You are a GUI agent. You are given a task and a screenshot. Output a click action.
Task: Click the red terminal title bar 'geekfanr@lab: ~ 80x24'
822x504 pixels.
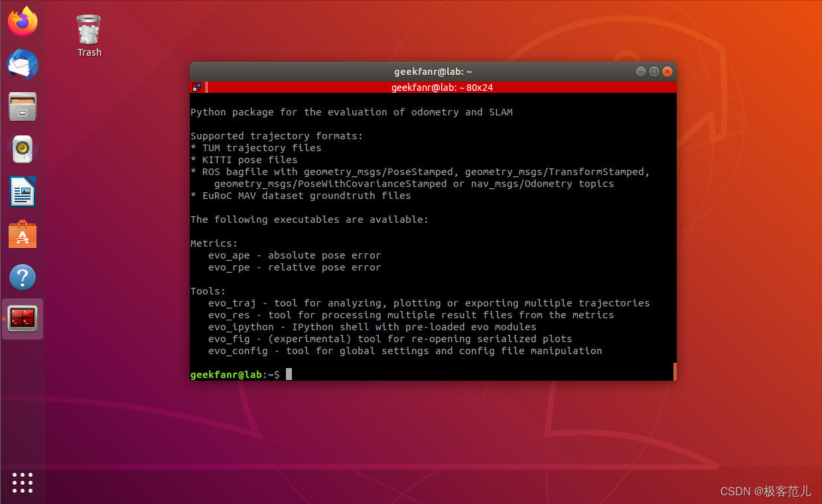(442, 87)
